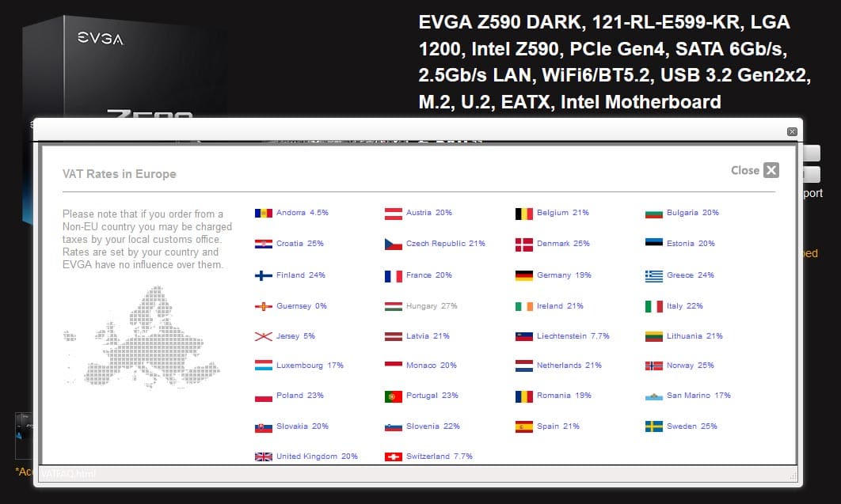This screenshot has width=841, height=504.
Task: Select the Portugal 23% link
Action: [x=432, y=396]
